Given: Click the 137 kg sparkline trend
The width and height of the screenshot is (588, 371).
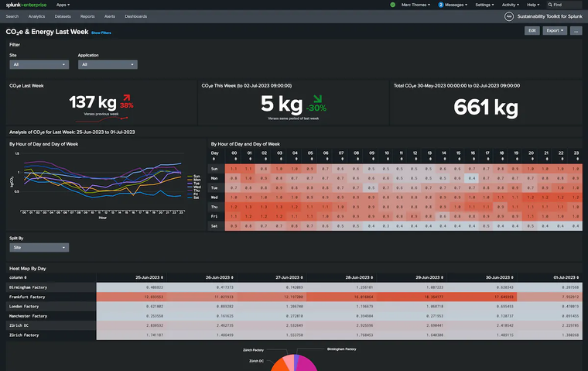Looking at the screenshot, I should pos(101,119).
